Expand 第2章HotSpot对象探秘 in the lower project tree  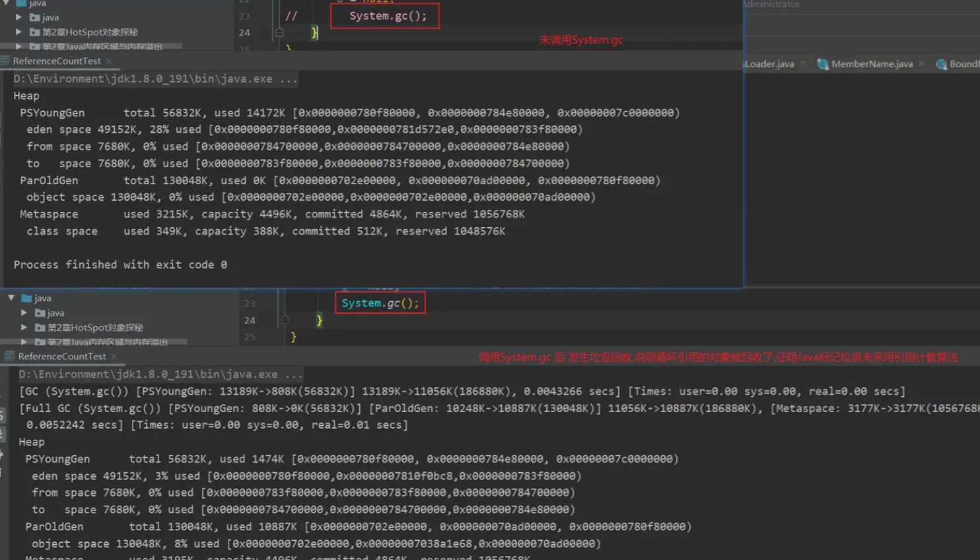tap(24, 328)
